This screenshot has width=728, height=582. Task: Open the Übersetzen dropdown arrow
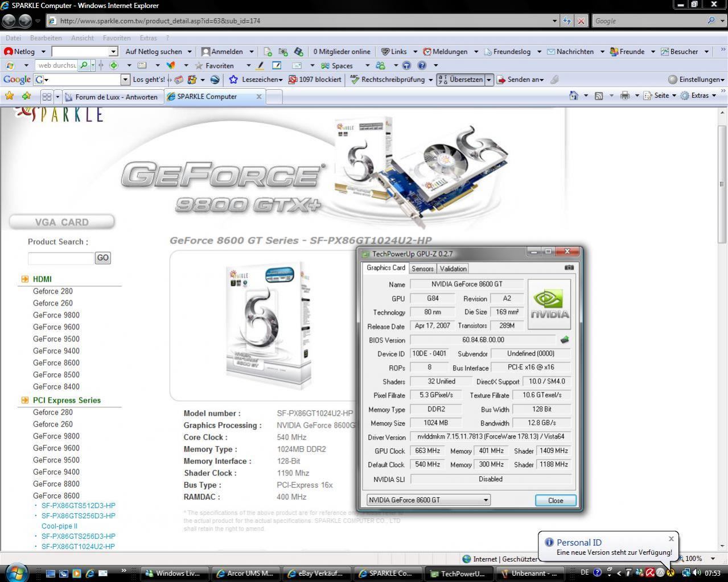tap(488, 80)
